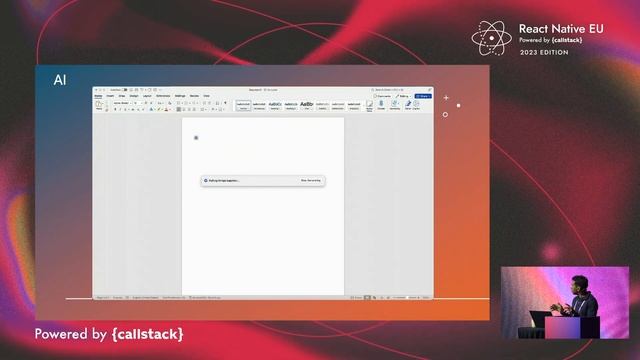Show paragraph marks pilcrow icon
640x360 pixels.
(225, 103)
